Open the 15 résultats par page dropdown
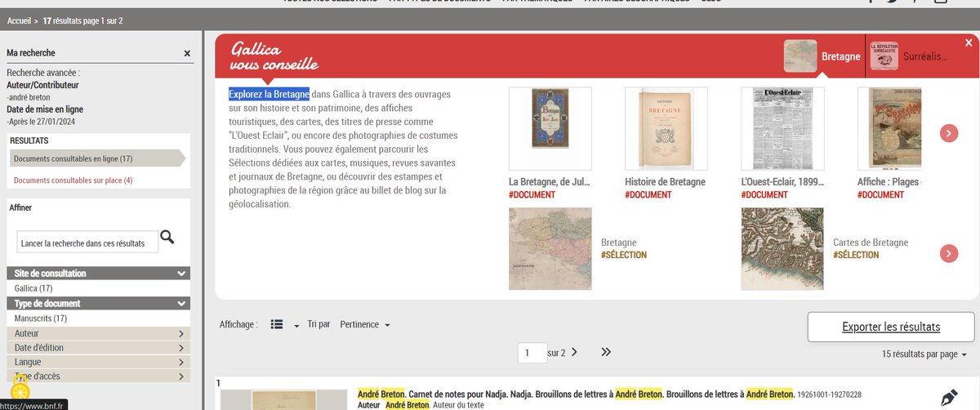 coord(924,354)
